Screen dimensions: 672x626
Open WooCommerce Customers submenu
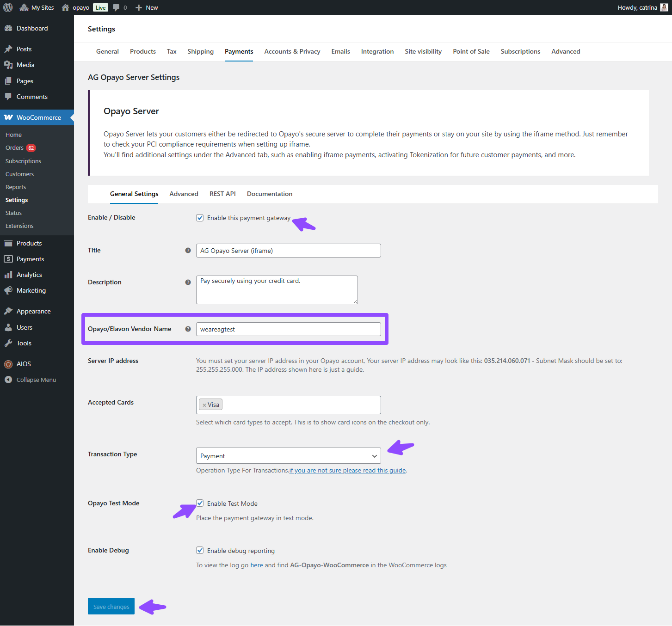[19, 174]
